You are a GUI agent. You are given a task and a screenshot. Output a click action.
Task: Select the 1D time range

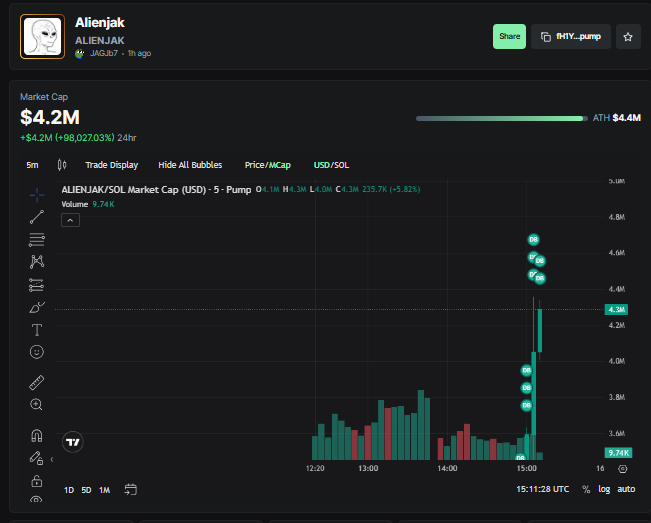pos(69,490)
